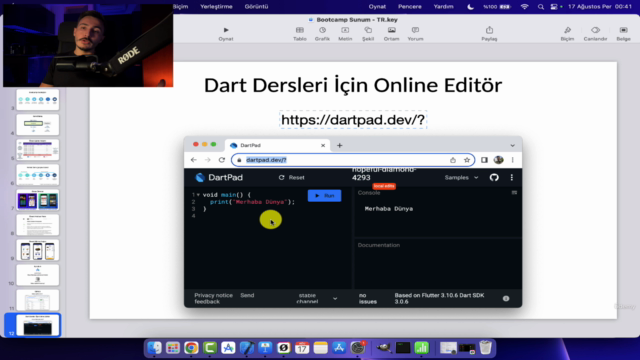The height and width of the screenshot is (360, 640).
Task: Open the Paylaş share icon
Action: click(x=489, y=33)
